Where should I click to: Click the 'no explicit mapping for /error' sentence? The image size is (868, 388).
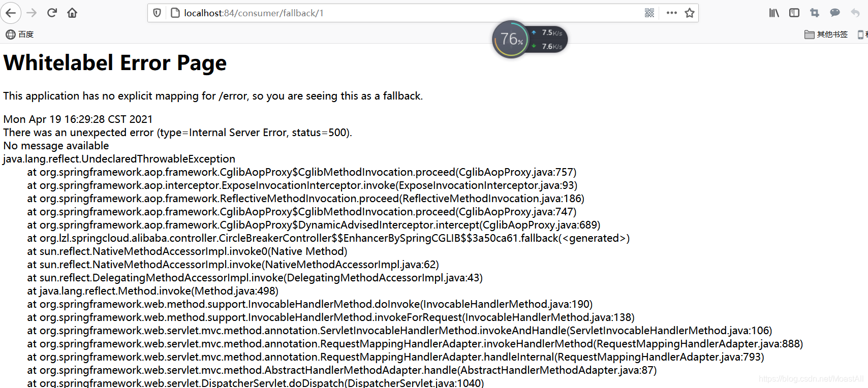point(213,96)
